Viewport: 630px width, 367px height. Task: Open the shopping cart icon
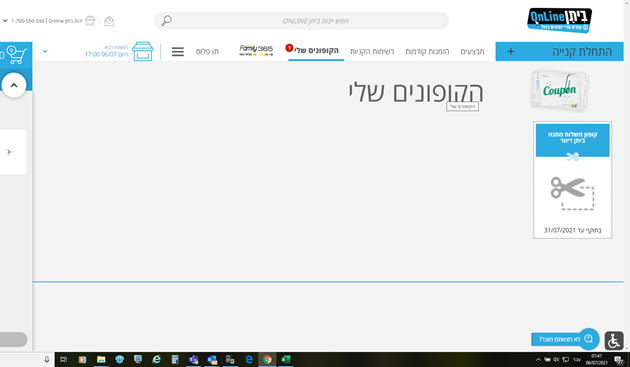pyautogui.click(x=17, y=55)
